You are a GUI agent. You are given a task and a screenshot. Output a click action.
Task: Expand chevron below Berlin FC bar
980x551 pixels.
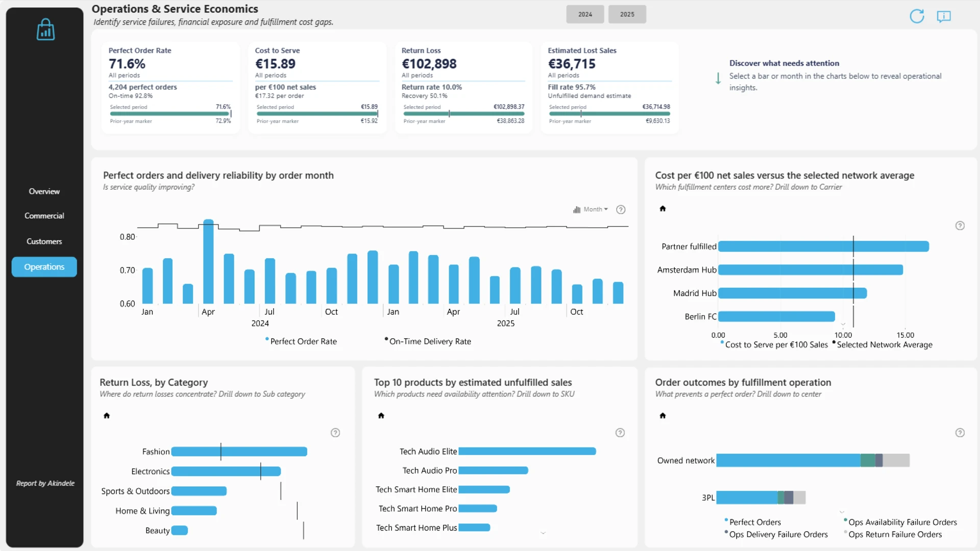pos(843,324)
